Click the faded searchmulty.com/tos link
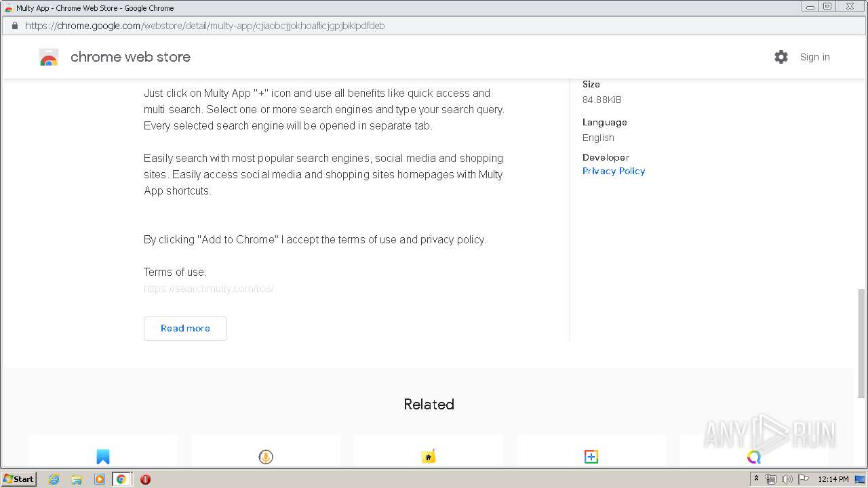The height and width of the screenshot is (488, 868). coord(209,288)
